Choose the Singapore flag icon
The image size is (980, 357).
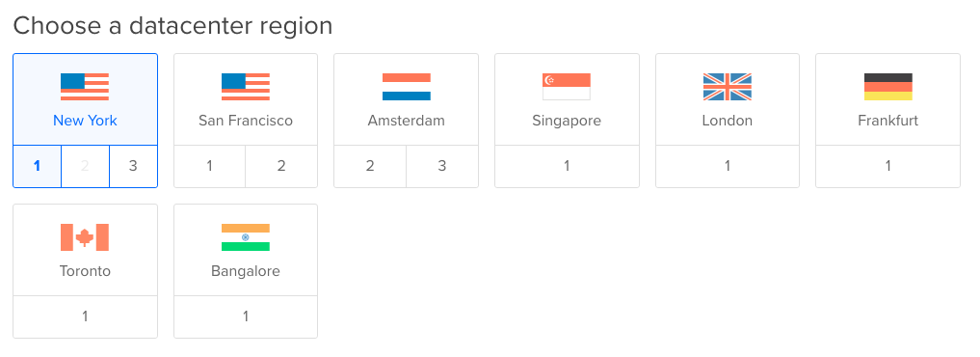pos(567,87)
